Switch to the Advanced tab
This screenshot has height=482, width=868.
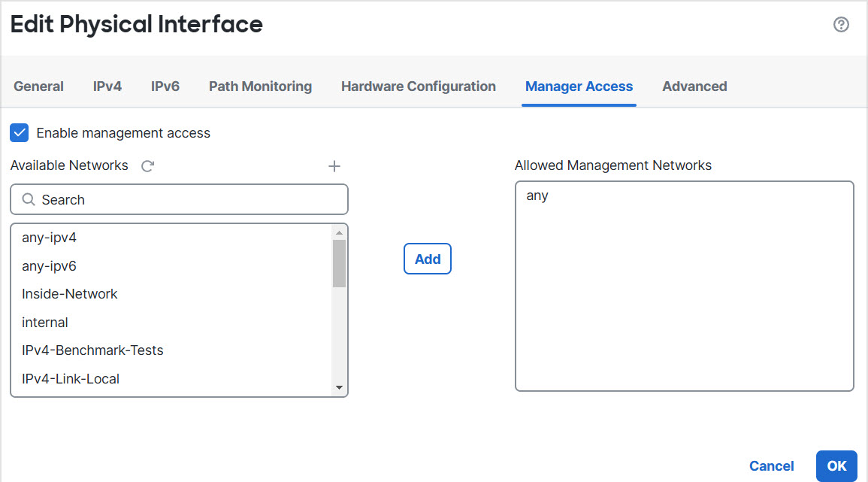tap(694, 86)
